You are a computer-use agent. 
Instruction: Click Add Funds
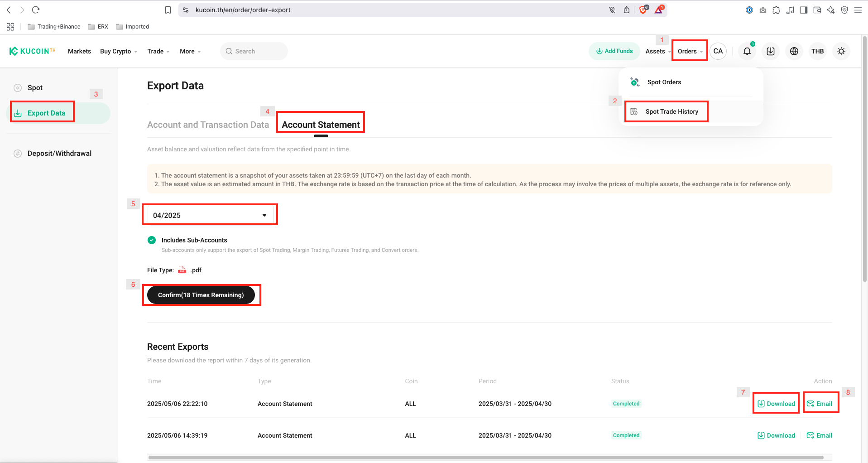614,51
